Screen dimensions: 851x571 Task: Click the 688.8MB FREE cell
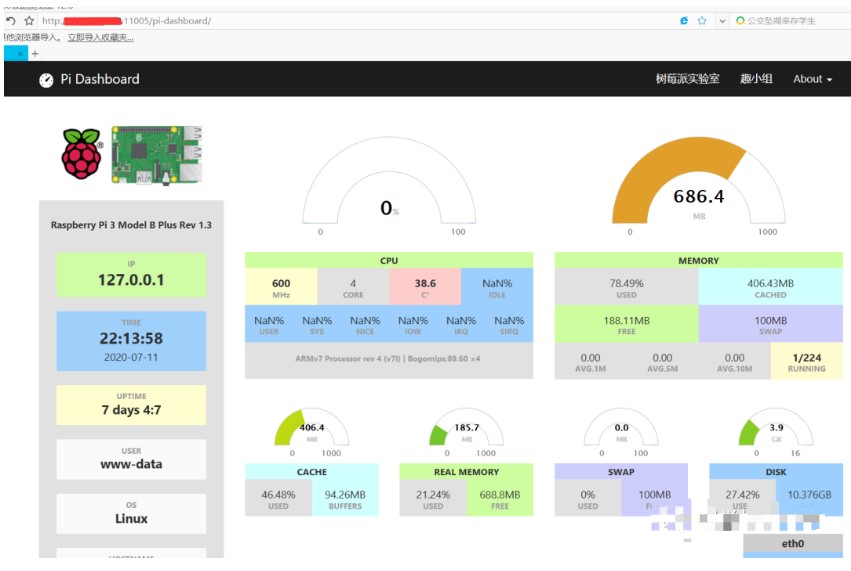point(500,498)
